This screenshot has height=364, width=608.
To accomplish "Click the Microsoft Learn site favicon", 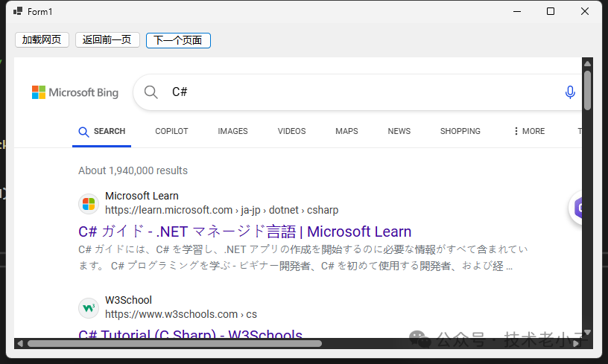I will [89, 203].
